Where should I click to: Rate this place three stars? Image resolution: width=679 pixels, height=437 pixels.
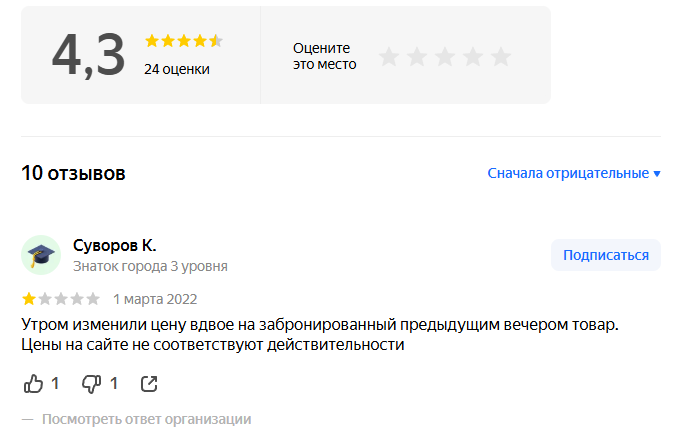[445, 57]
